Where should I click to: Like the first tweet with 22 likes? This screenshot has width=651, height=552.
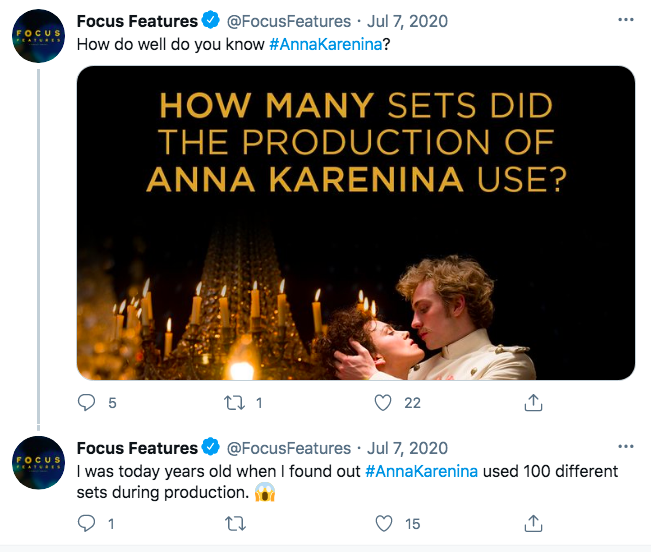382,402
